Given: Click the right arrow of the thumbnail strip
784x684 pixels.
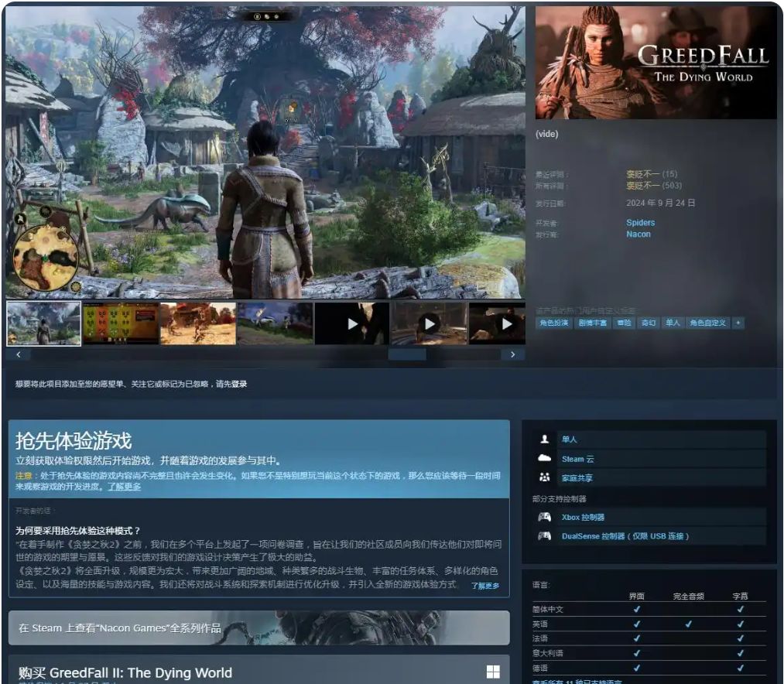Looking at the screenshot, I should 513,354.
